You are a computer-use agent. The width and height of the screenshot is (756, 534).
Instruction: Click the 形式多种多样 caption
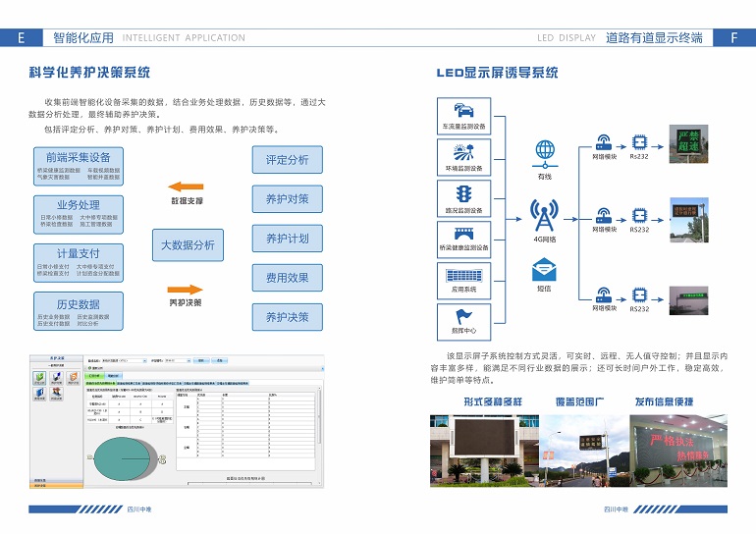point(493,401)
